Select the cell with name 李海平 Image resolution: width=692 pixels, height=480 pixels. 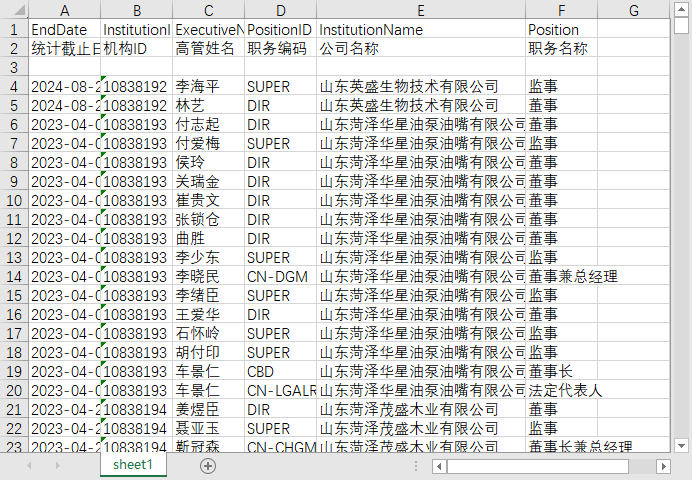point(208,86)
